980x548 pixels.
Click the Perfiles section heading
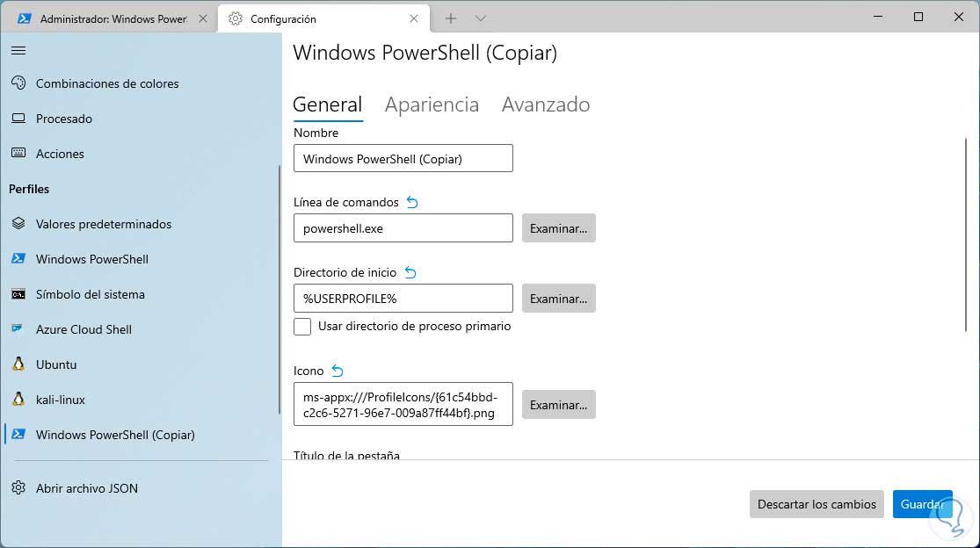click(x=29, y=189)
